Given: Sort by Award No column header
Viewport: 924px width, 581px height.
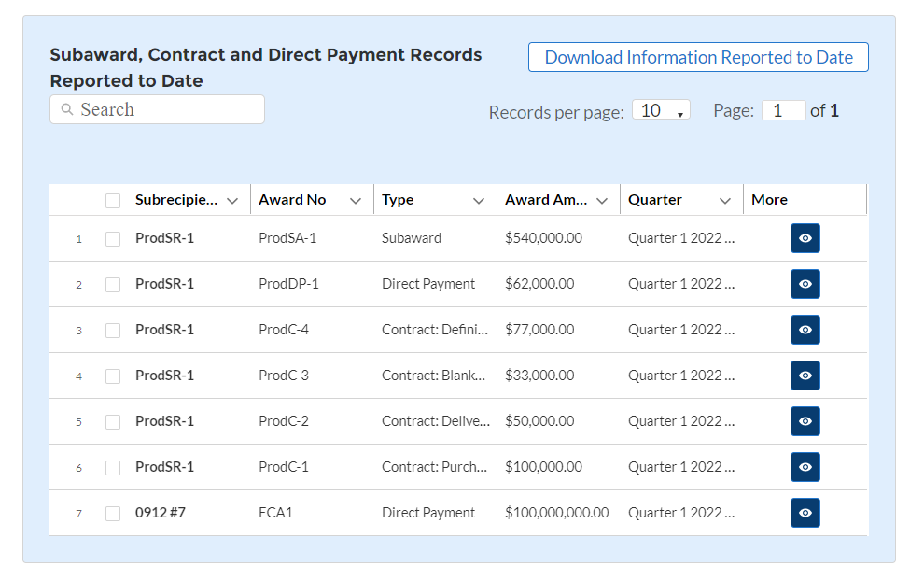Looking at the screenshot, I should 292,200.
